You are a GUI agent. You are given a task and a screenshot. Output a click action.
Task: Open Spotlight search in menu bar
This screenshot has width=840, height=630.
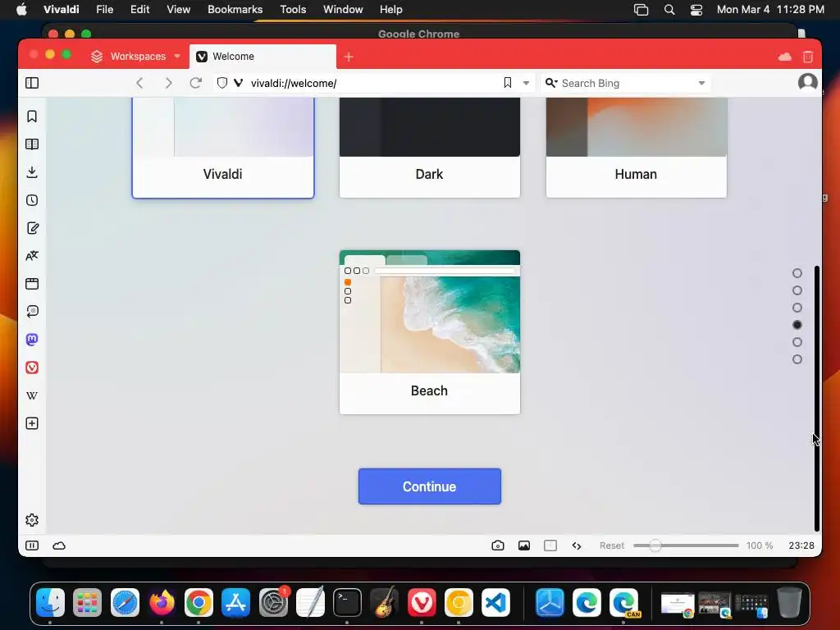[x=669, y=9]
